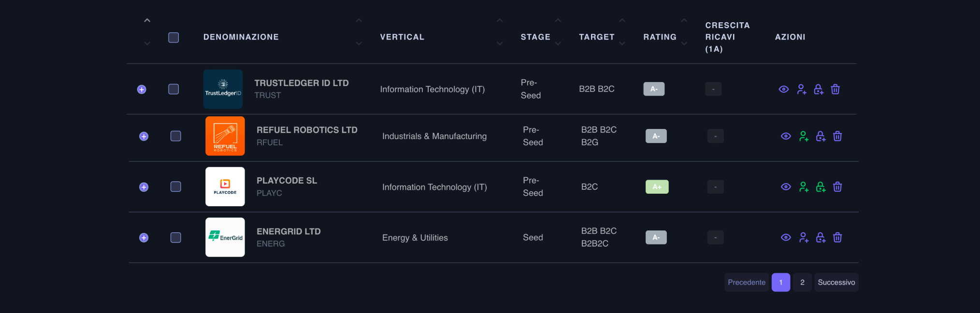View TrustLedger ID details via eye icon
Image resolution: width=980 pixels, height=313 pixels.
784,89
